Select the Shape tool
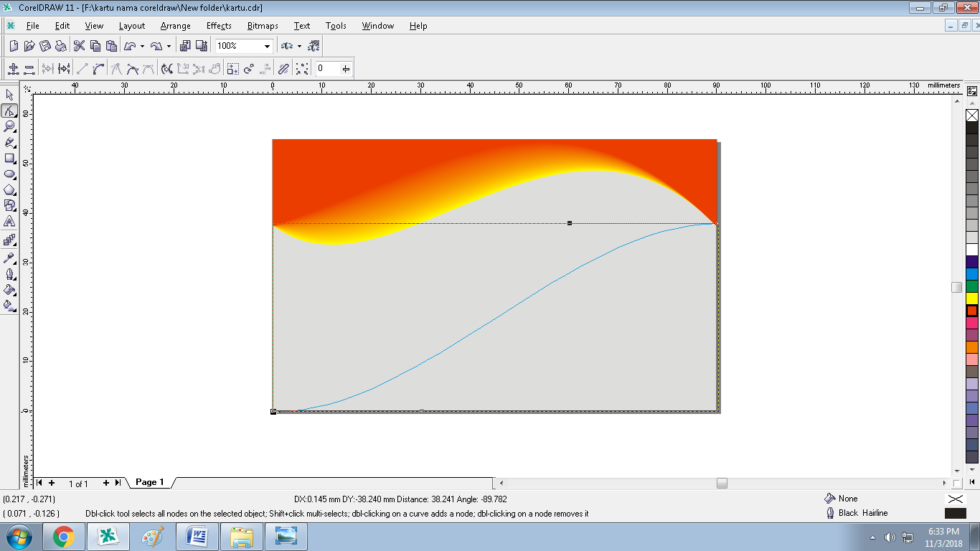 pyautogui.click(x=10, y=110)
